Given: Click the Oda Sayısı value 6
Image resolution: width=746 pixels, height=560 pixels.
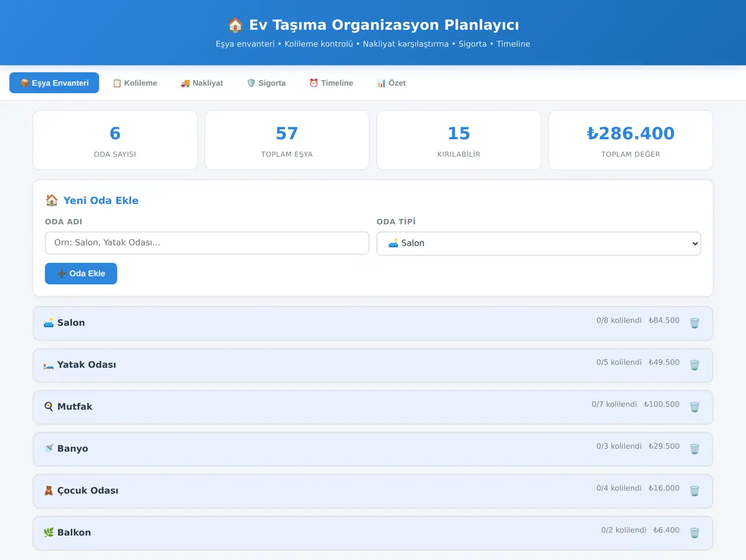Looking at the screenshot, I should 115,134.
